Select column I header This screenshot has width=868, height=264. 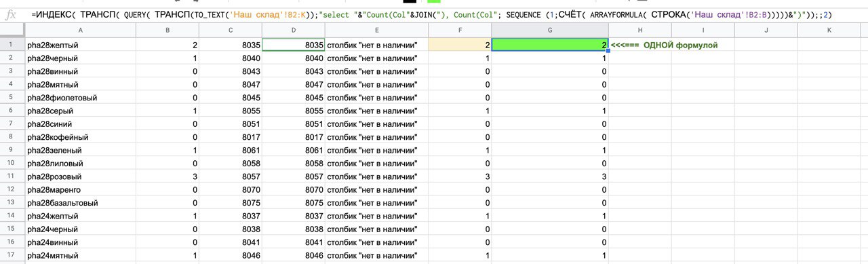703,30
